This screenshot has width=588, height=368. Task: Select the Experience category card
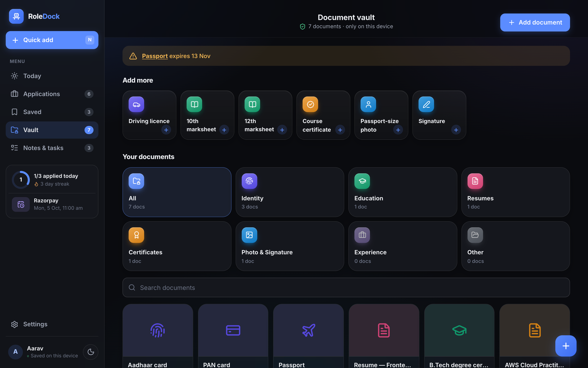coord(402,246)
